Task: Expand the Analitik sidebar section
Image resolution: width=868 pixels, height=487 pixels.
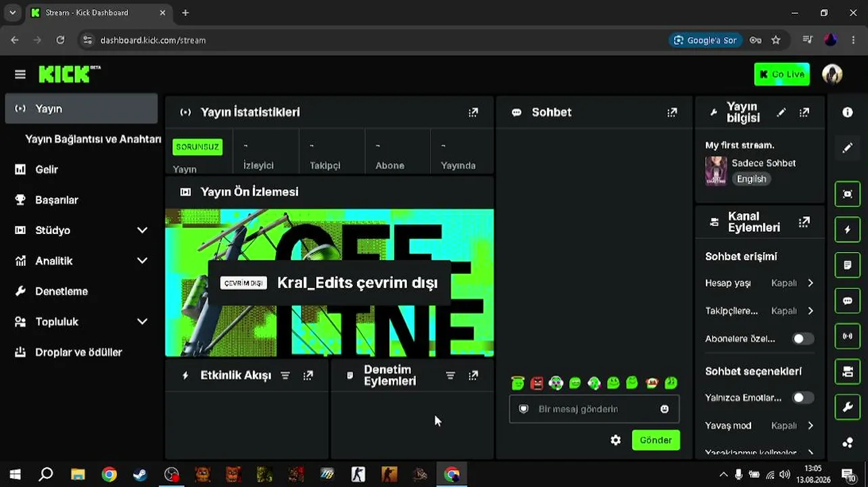Action: 142,261
